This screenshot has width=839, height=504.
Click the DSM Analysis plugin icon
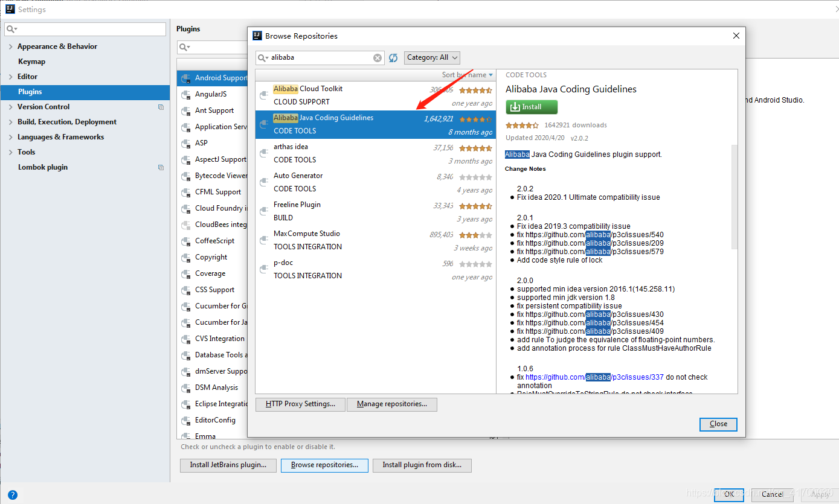(186, 388)
